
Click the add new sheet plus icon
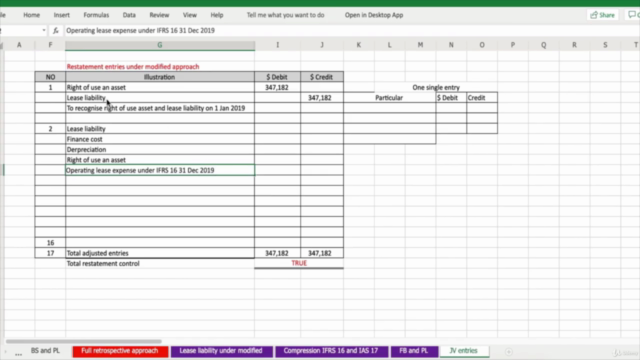tap(509, 351)
